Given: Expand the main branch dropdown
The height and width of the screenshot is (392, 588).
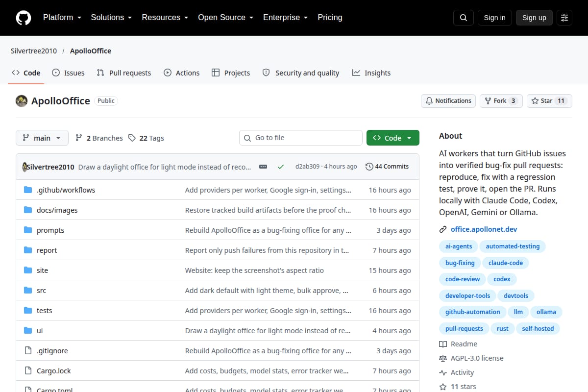Looking at the screenshot, I should [x=42, y=138].
